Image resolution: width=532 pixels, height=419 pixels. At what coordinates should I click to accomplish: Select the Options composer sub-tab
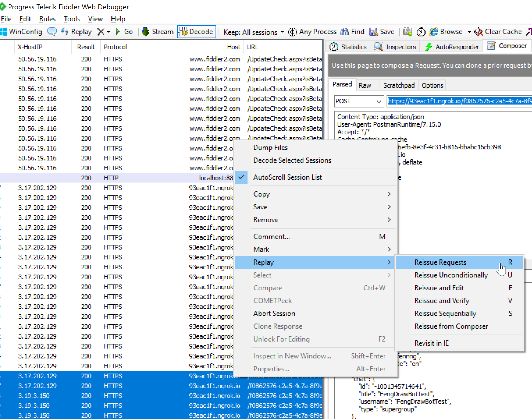[432, 85]
